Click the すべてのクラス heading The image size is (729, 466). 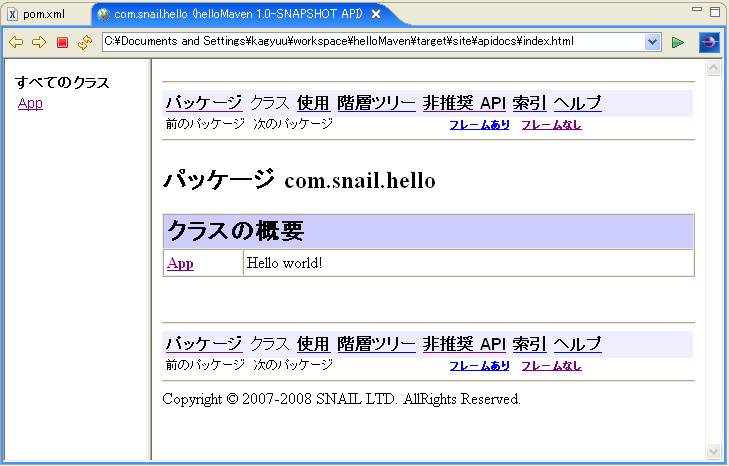click(x=62, y=82)
